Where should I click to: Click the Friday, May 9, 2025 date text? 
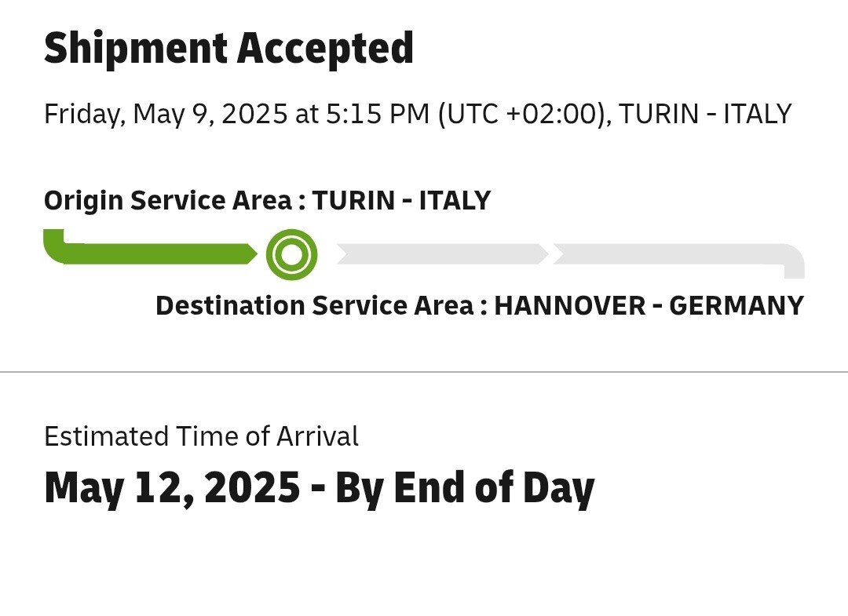[x=165, y=115]
